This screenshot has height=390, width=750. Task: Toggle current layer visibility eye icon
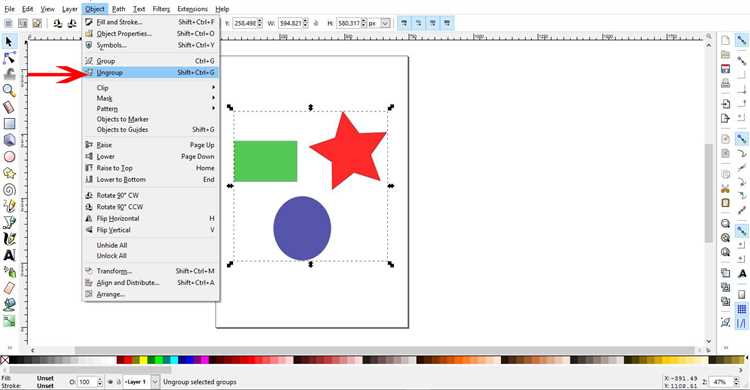[x=110, y=382]
